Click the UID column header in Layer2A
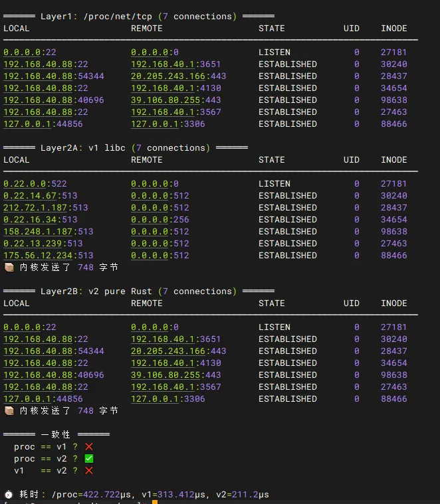 (x=352, y=160)
